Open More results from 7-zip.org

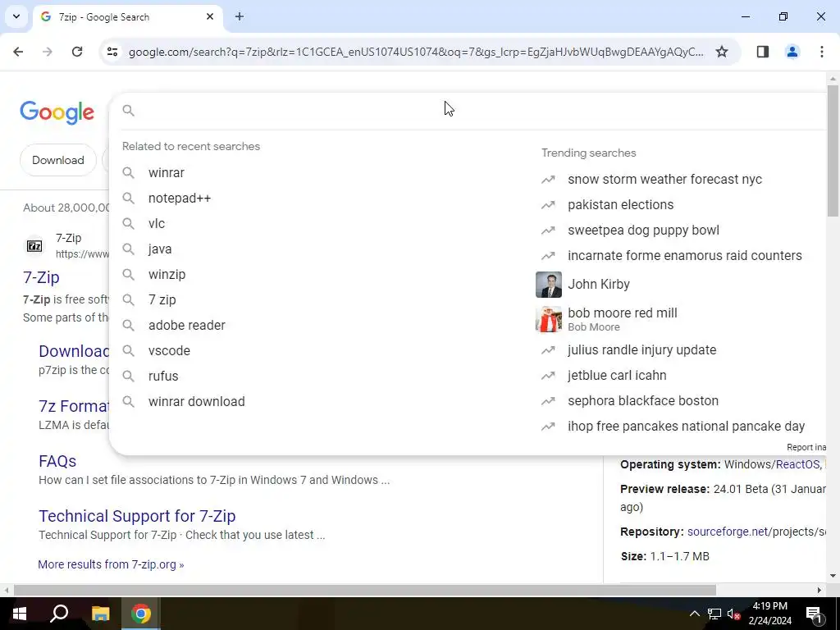pos(111,564)
